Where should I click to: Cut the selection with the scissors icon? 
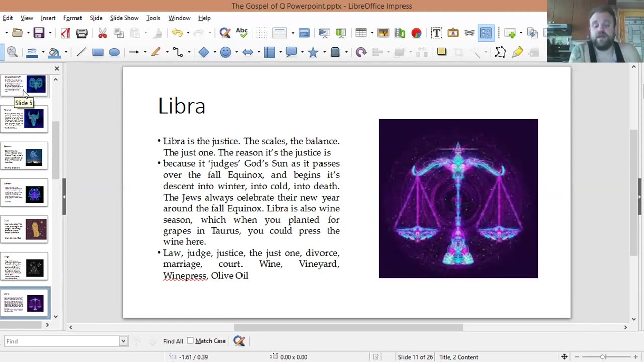[103, 33]
